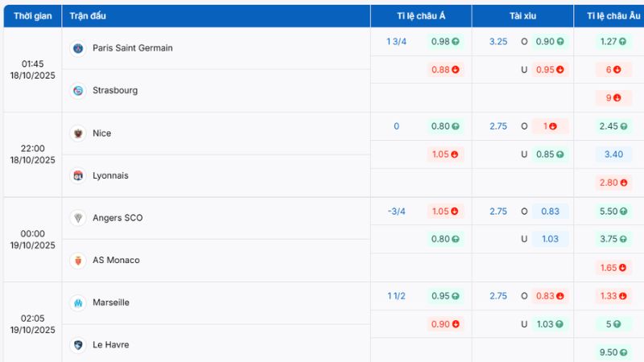Select the over 0.90 odds for PSG match
The width and height of the screenshot is (644, 362).
click(551, 41)
